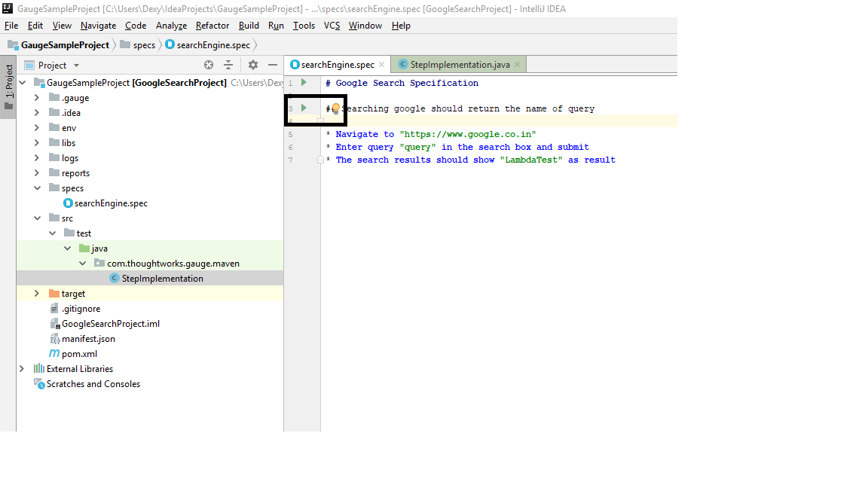The image size is (868, 488).
Task: Open the Refactor menu
Action: [x=212, y=26]
